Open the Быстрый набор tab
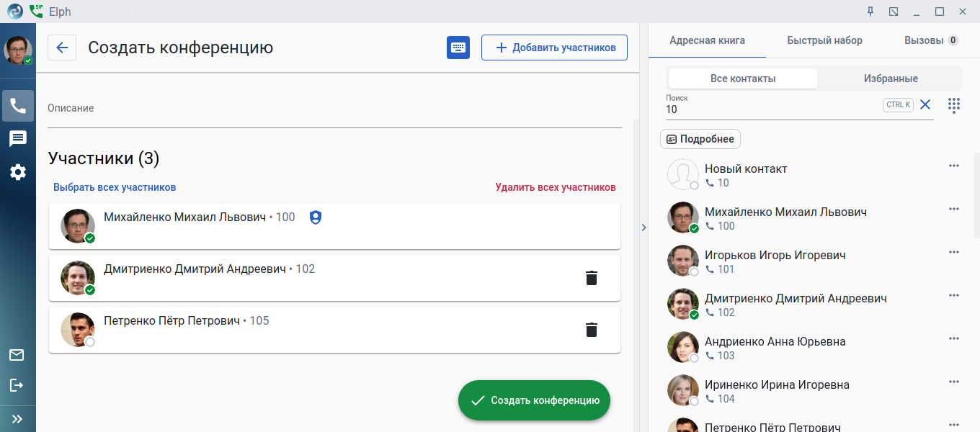980x432 pixels. [x=824, y=40]
